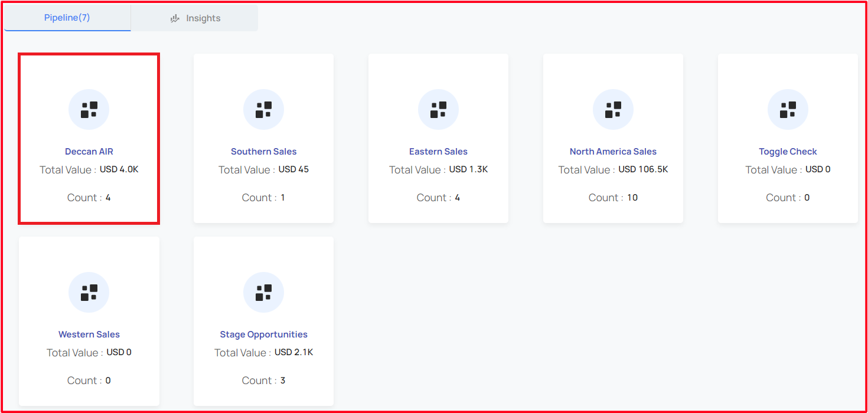Open the Insights tab
The image size is (868, 413).
194,18
